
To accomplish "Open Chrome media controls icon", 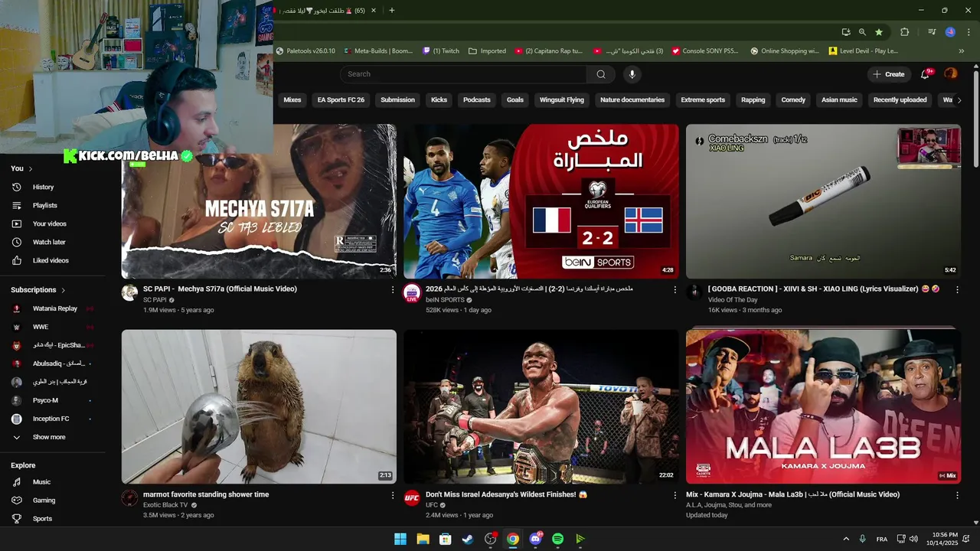I will pos(932,32).
